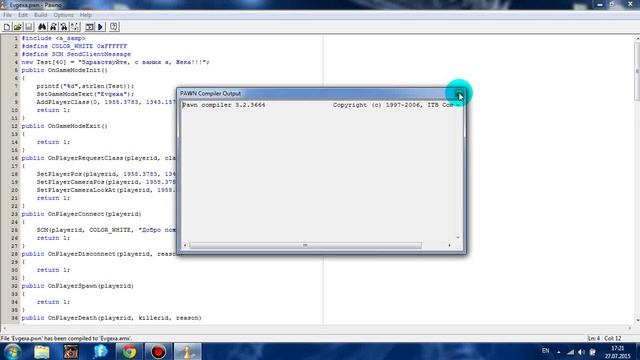Click the '#define COLOR_WHITE 0xFFFFFF' line

point(74,46)
